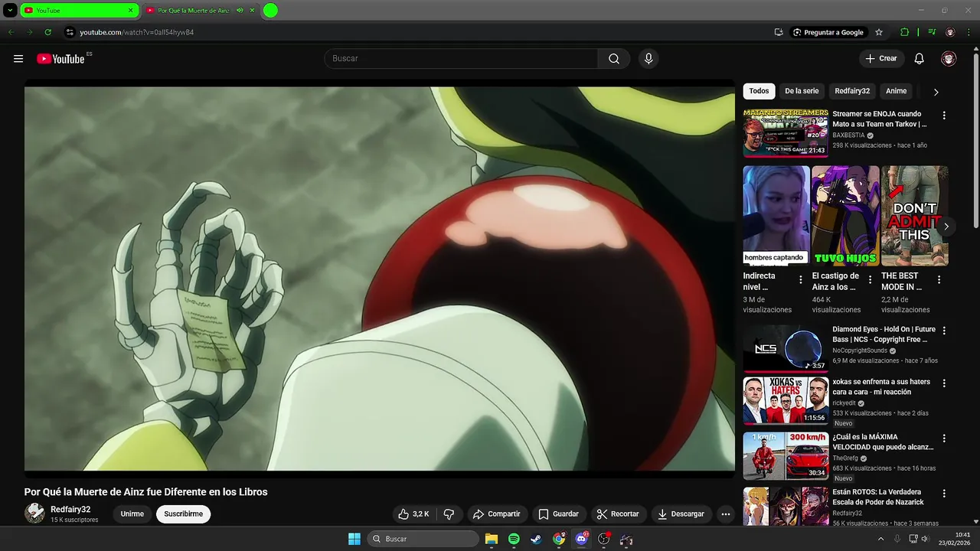Start voice search with the microphone
This screenshot has width=980, height=551.
pos(648,59)
